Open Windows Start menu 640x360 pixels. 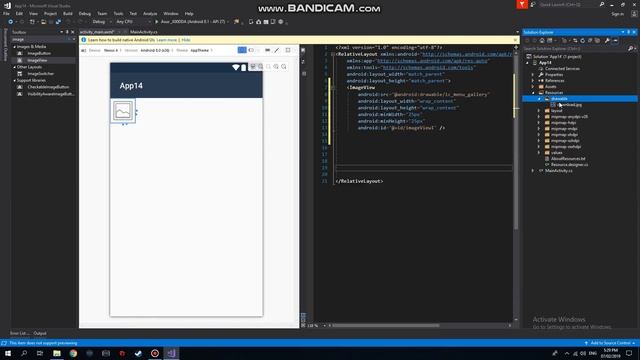[8, 353]
